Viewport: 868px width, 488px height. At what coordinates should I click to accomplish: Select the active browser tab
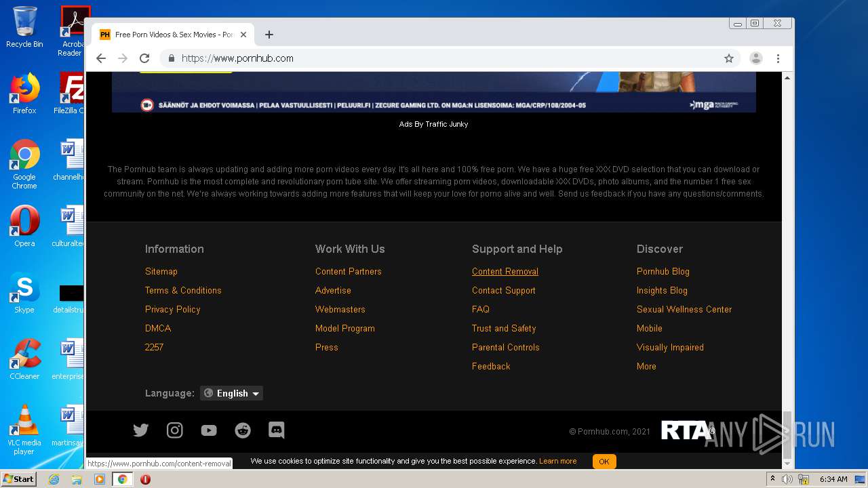(174, 35)
